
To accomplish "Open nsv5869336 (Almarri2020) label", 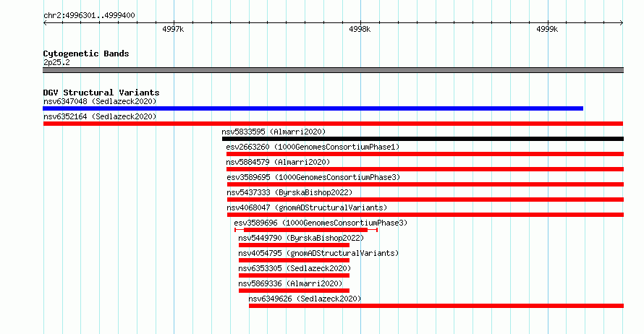I will click(x=290, y=283).
